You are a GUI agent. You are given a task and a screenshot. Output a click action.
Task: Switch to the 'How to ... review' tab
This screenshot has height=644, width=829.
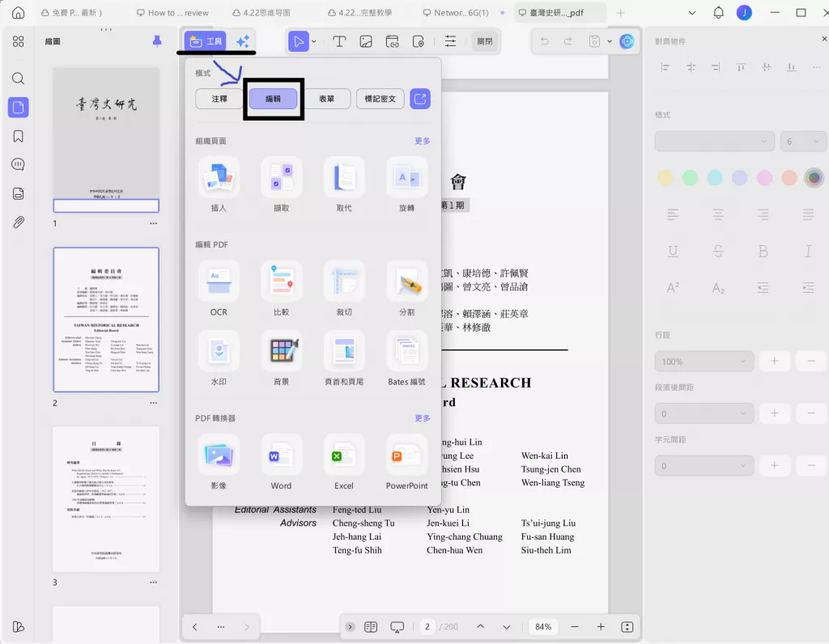click(x=173, y=13)
